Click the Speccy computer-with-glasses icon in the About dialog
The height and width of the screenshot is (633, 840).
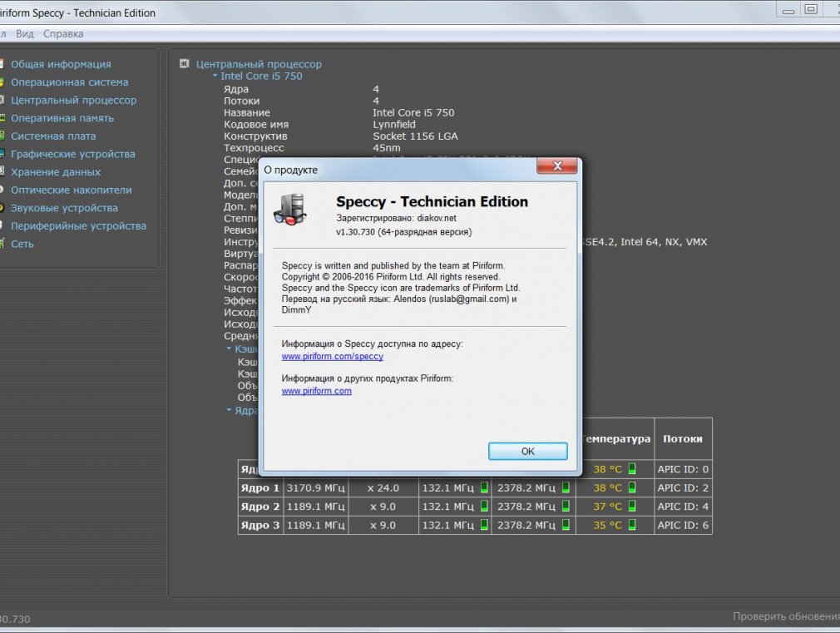[289, 210]
